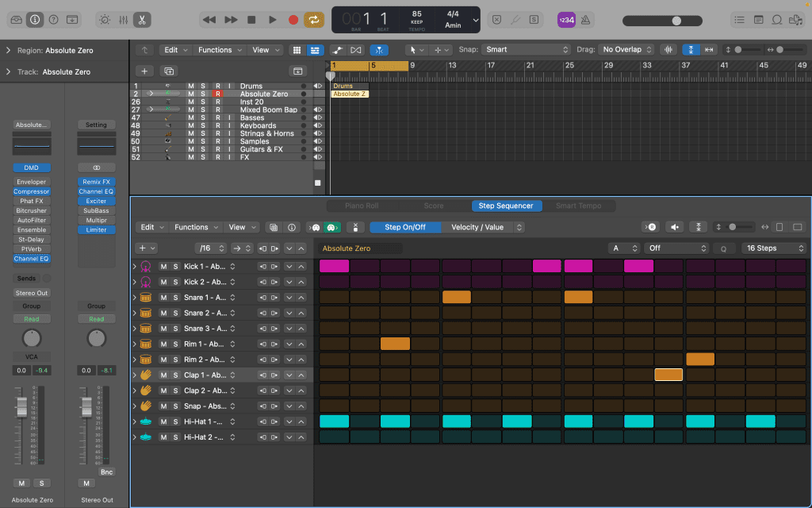Click the Absolute Zero channel pan knob
The image size is (812, 508).
(x=32, y=338)
